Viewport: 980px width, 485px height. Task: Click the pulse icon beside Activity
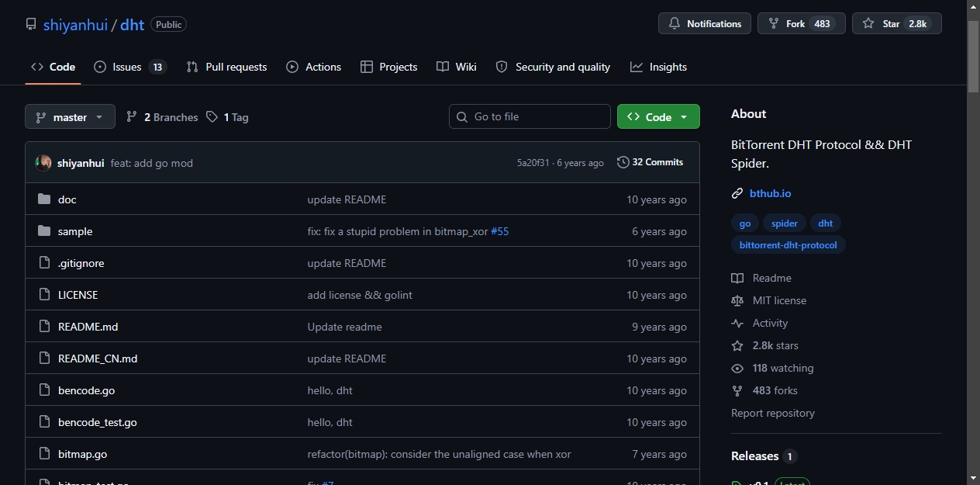click(737, 323)
